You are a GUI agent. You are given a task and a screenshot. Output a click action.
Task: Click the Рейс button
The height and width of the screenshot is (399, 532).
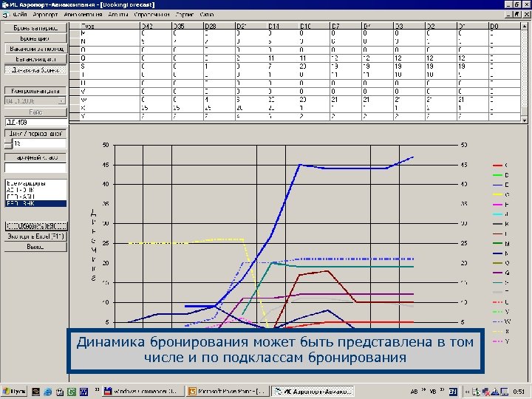click(x=35, y=112)
